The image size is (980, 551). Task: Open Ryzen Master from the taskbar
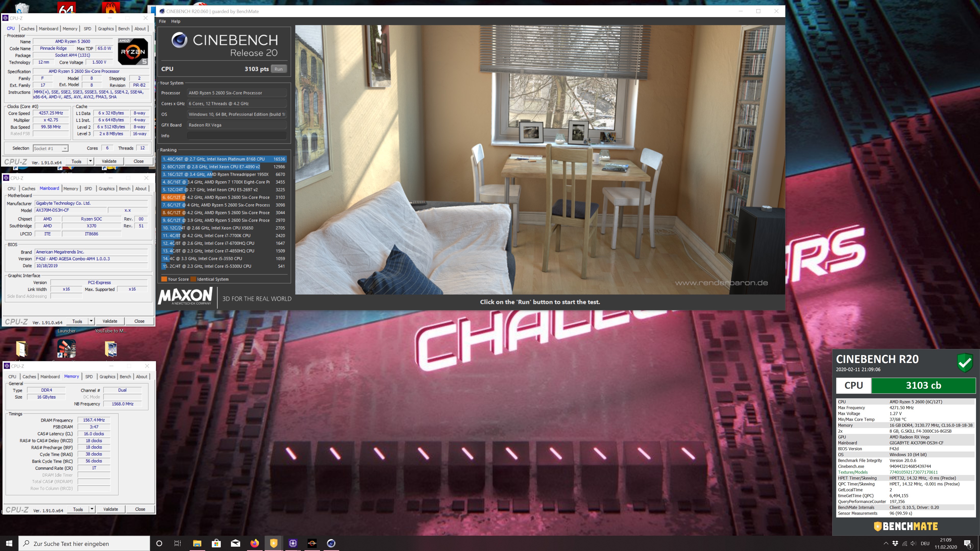click(x=312, y=543)
